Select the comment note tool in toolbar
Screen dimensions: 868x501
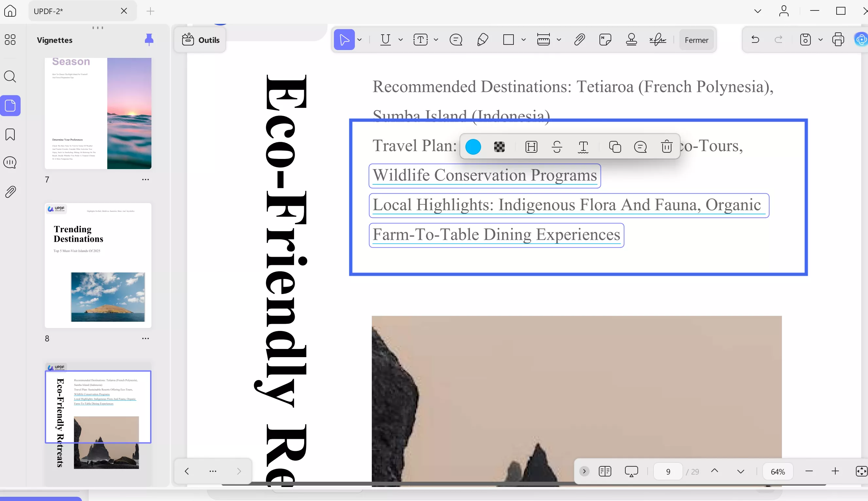456,40
